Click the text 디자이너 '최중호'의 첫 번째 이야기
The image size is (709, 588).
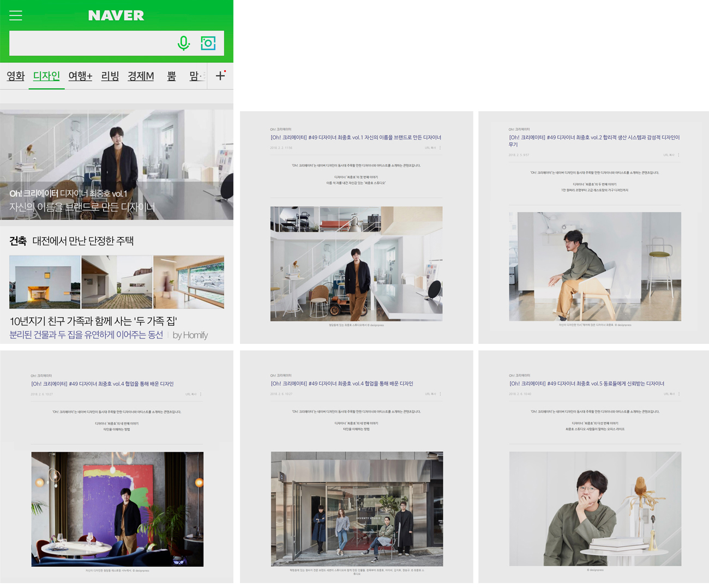[x=356, y=177]
